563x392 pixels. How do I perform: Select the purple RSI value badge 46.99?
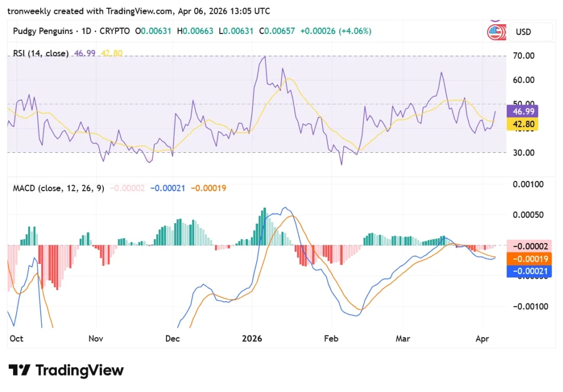[523, 111]
